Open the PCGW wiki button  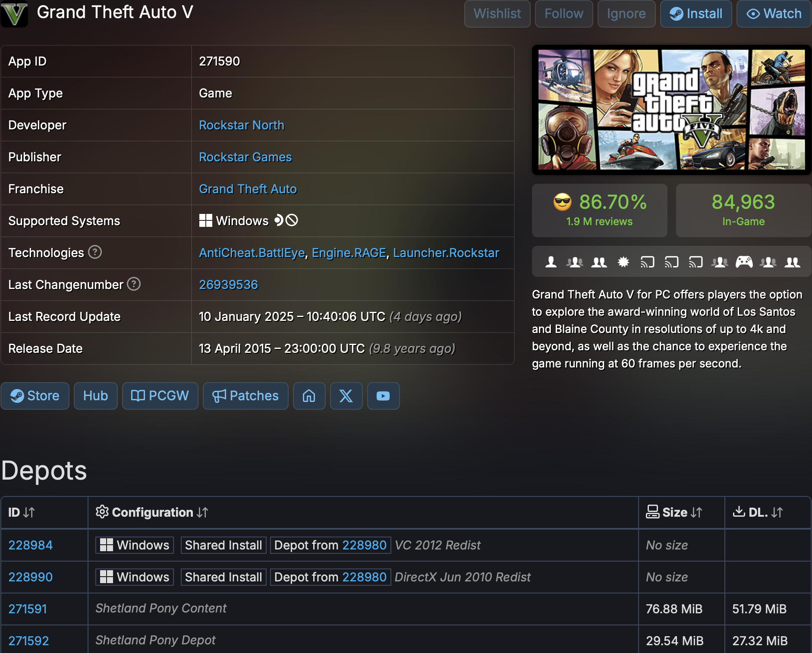(160, 396)
